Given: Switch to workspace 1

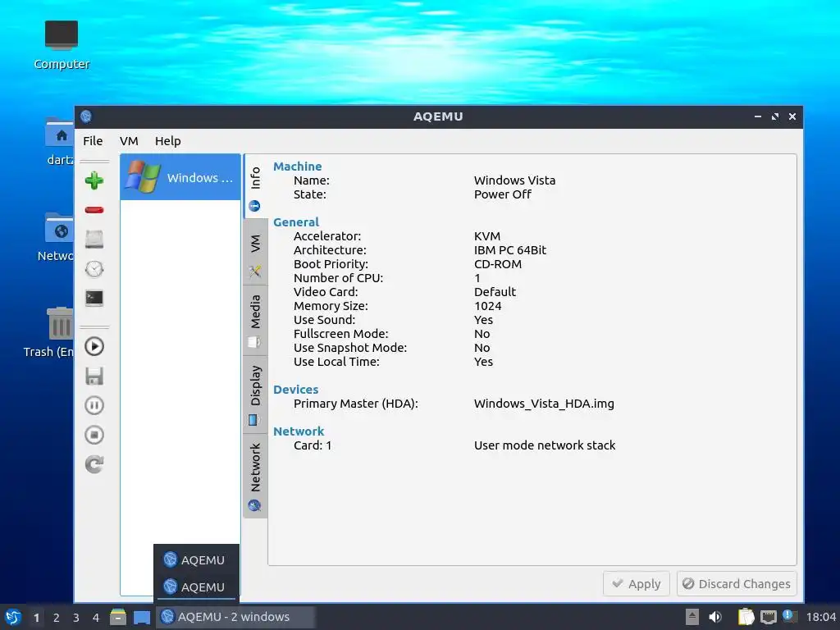Looking at the screenshot, I should pos(36,618).
